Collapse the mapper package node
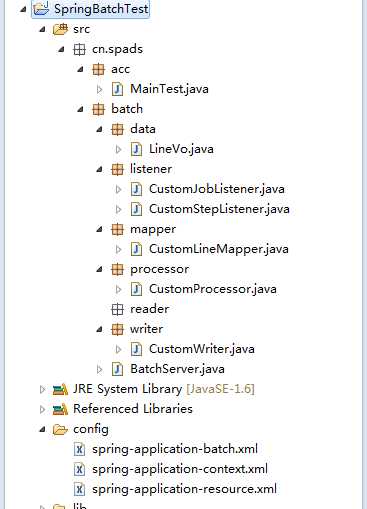Viewport: 367px width, 509px height. pos(99,230)
